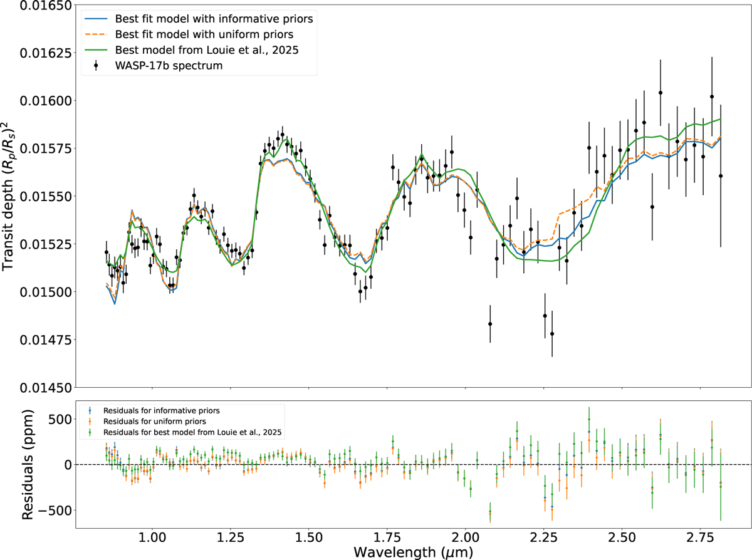Click the y-axis tick label 0.01450
The width and height of the screenshot is (752, 560).
pos(46,387)
